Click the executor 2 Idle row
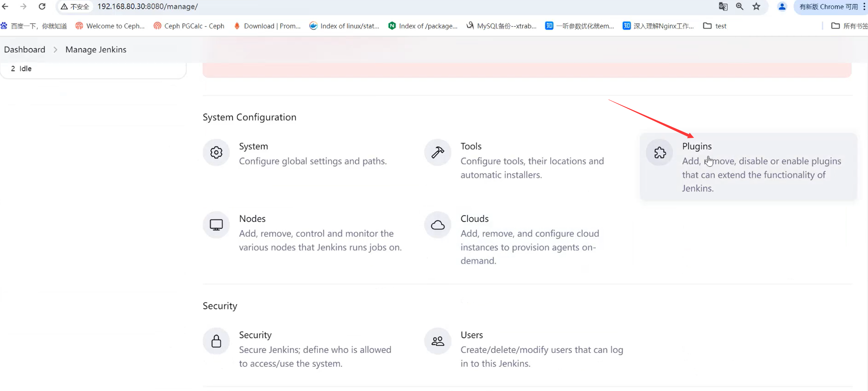The image size is (868, 391). pos(93,69)
